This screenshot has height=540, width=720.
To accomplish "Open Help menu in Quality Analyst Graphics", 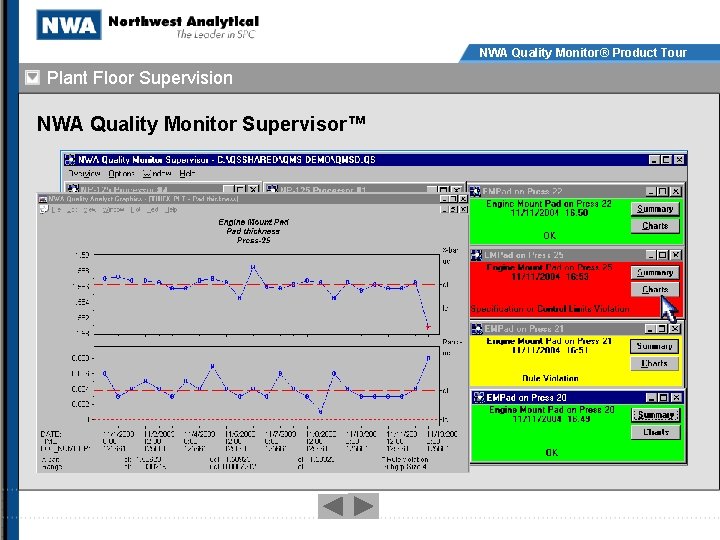I will [x=171, y=210].
